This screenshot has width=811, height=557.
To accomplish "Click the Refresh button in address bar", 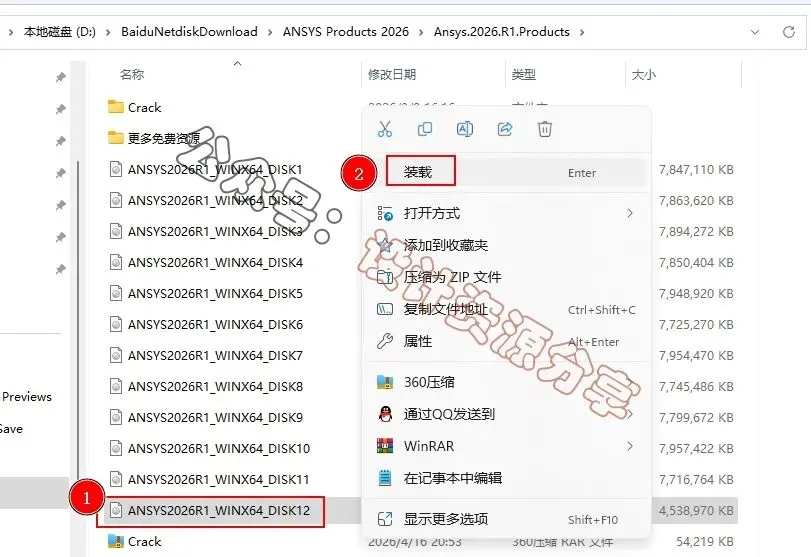I will click(x=789, y=32).
